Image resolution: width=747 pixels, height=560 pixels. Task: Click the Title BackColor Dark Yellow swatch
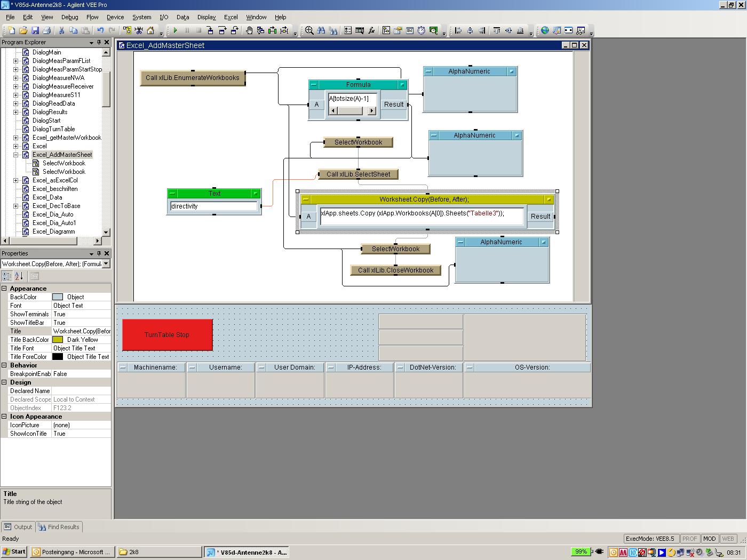pos(58,340)
